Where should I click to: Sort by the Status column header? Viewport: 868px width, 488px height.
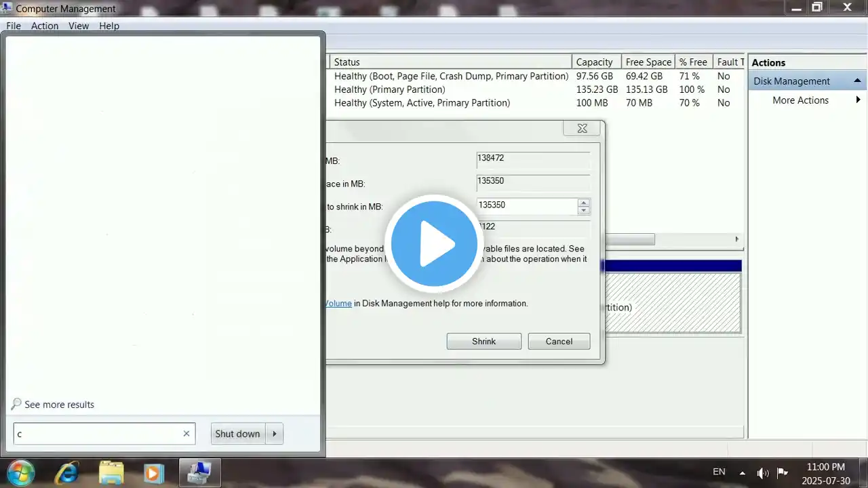pyautogui.click(x=450, y=62)
